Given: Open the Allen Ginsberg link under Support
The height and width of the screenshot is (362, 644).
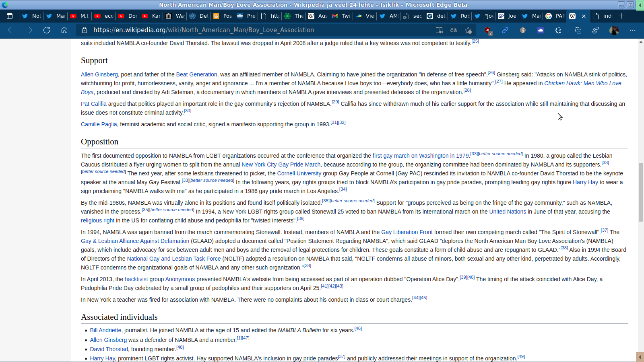Looking at the screenshot, I should pyautogui.click(x=99, y=74).
